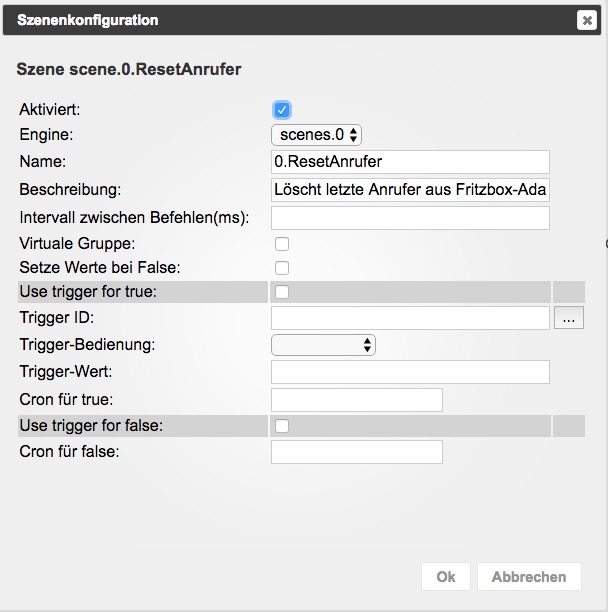Focus the Beschreibung text field
The height and width of the screenshot is (612, 608).
[410, 190]
